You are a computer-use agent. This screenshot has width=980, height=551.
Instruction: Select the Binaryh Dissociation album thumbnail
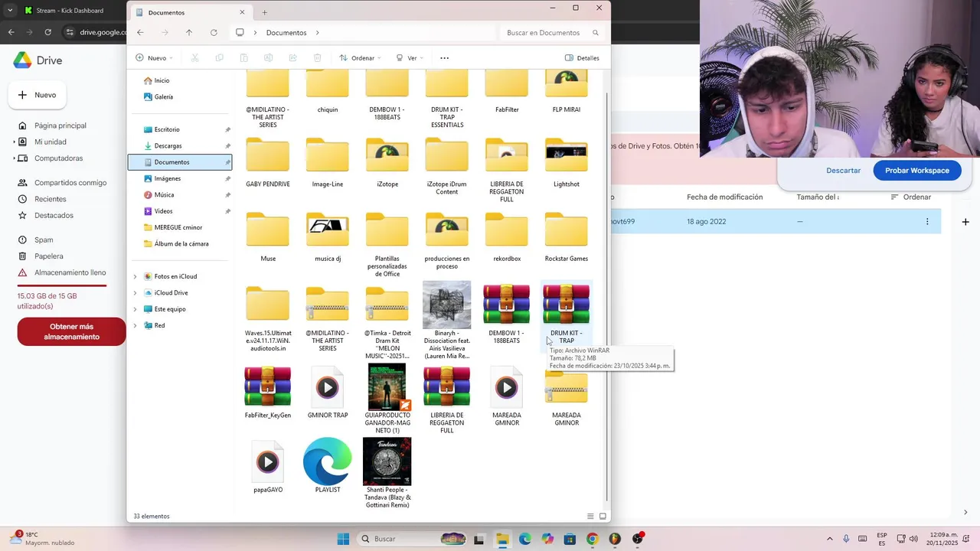click(447, 305)
